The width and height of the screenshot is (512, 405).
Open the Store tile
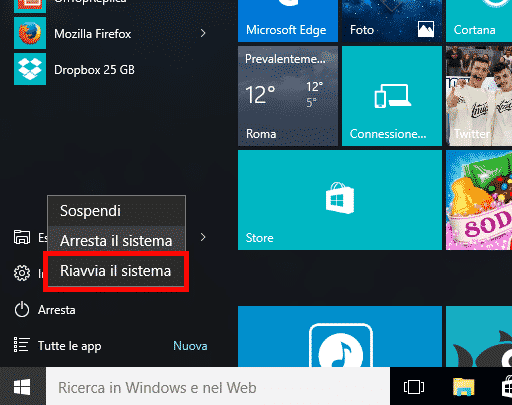point(340,200)
